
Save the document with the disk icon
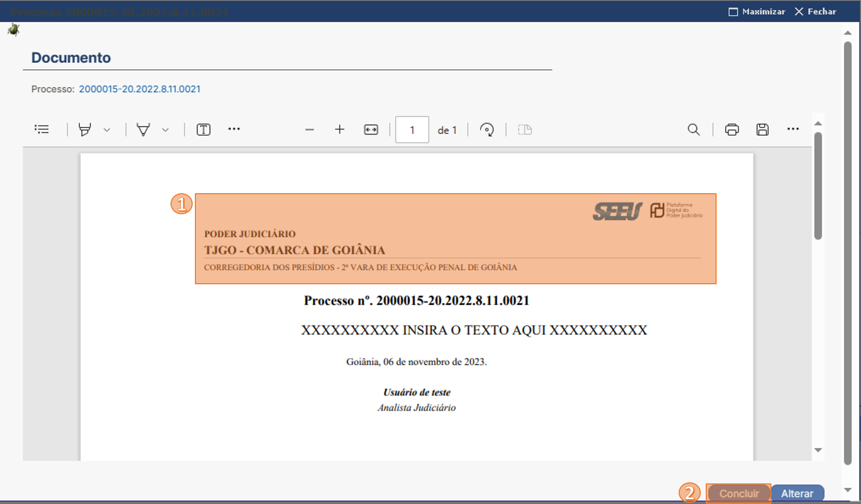click(762, 130)
